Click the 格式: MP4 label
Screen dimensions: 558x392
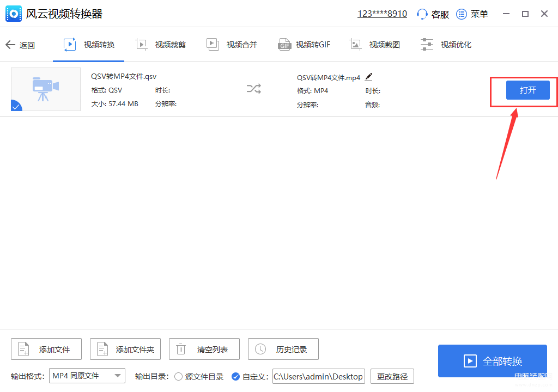coord(312,91)
